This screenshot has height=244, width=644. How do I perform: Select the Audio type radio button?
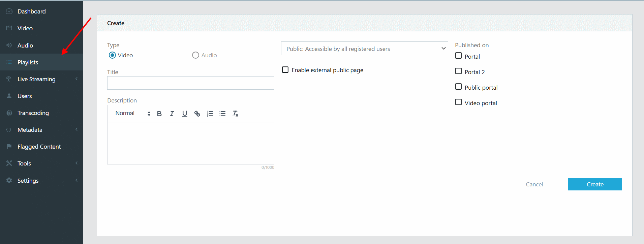[x=195, y=55]
